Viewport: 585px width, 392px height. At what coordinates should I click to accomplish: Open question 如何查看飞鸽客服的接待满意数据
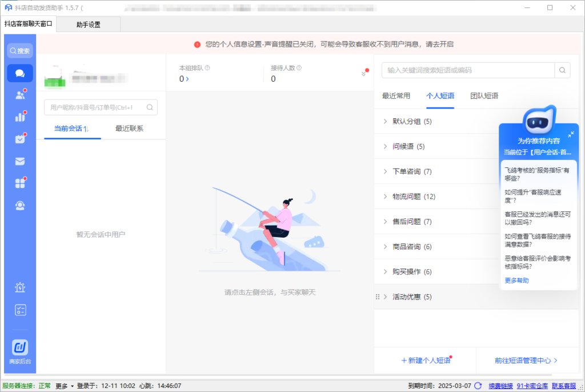click(538, 240)
